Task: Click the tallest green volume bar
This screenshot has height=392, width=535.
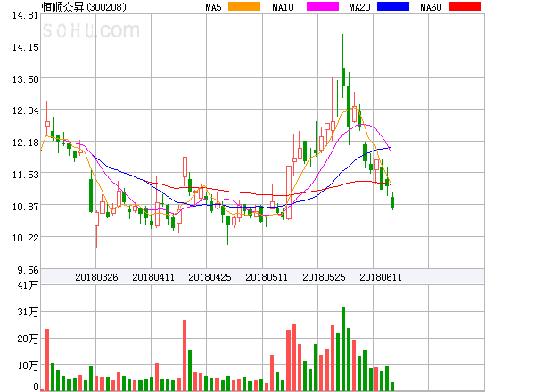Action: (x=343, y=349)
